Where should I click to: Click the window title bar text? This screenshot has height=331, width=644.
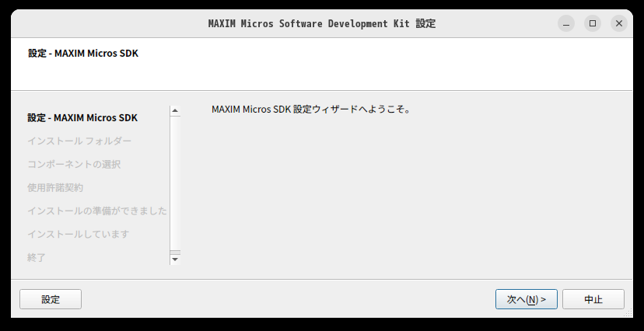click(x=321, y=23)
